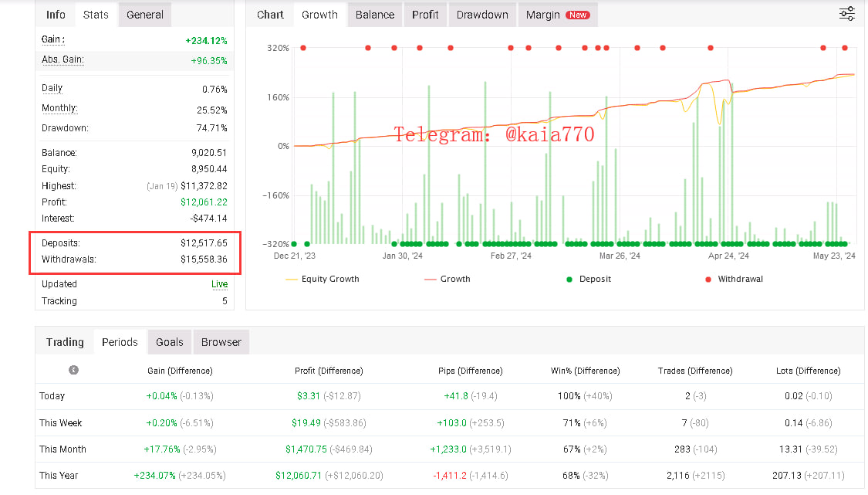Open the Stats tab
Viewport: 868px width, 495px height.
(x=96, y=15)
